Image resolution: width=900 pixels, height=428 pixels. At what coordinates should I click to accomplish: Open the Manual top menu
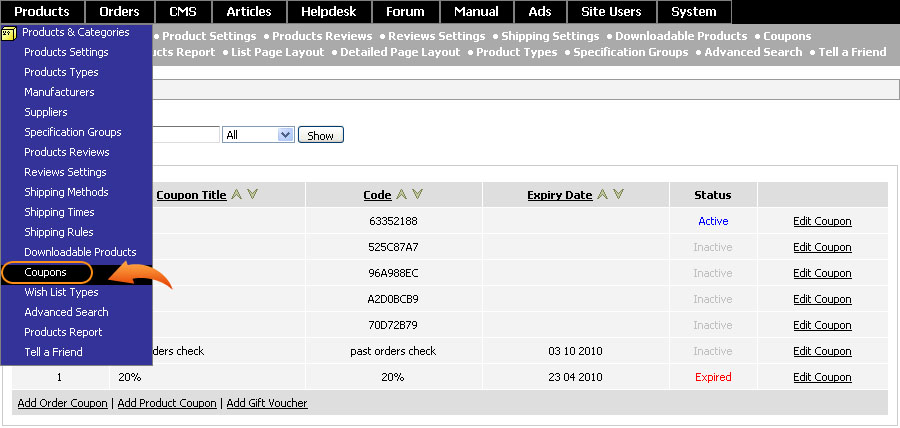tap(476, 11)
